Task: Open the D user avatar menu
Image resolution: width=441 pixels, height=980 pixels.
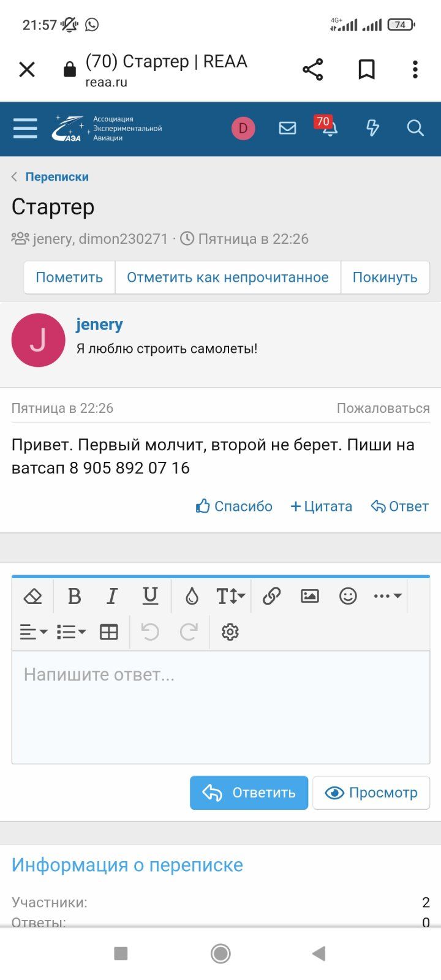Action: click(243, 129)
